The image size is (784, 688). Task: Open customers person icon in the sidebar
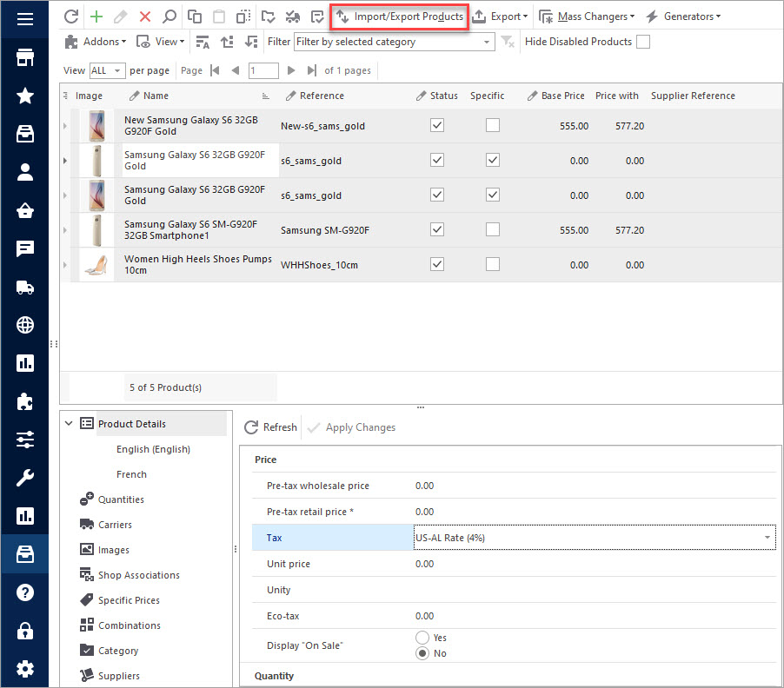25,172
